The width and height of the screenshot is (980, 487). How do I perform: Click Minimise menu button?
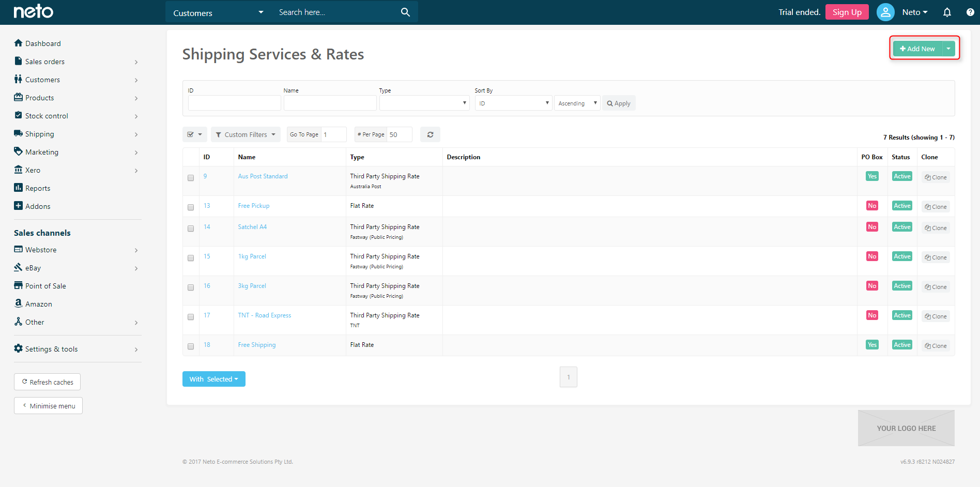point(48,406)
